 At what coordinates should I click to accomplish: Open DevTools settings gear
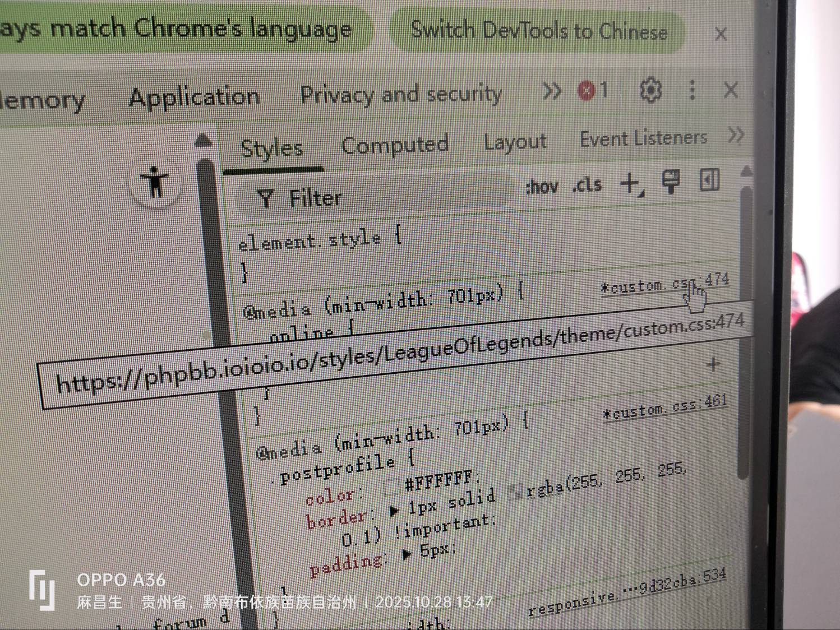pos(650,90)
